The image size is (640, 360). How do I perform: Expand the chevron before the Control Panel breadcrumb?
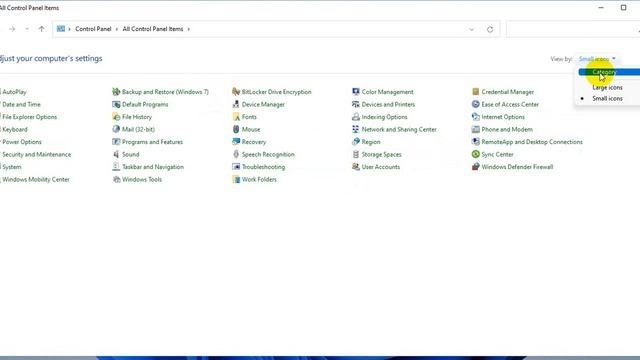69,29
